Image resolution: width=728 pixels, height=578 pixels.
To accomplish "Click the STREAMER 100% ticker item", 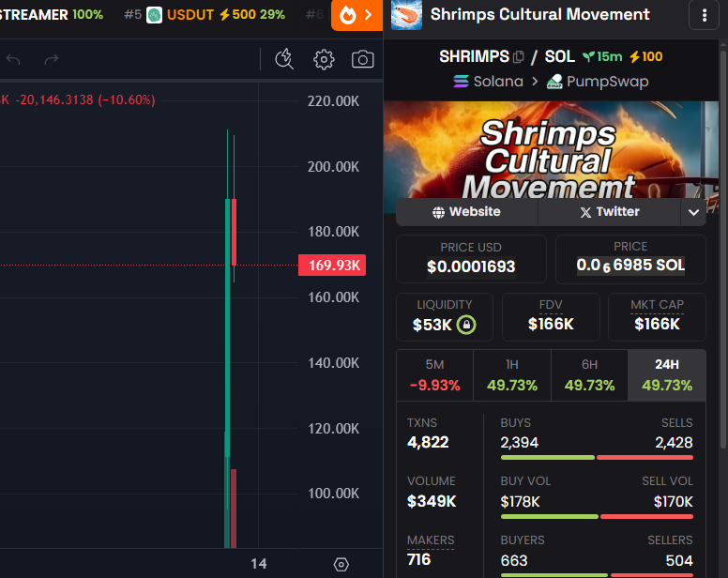I will pos(51,15).
